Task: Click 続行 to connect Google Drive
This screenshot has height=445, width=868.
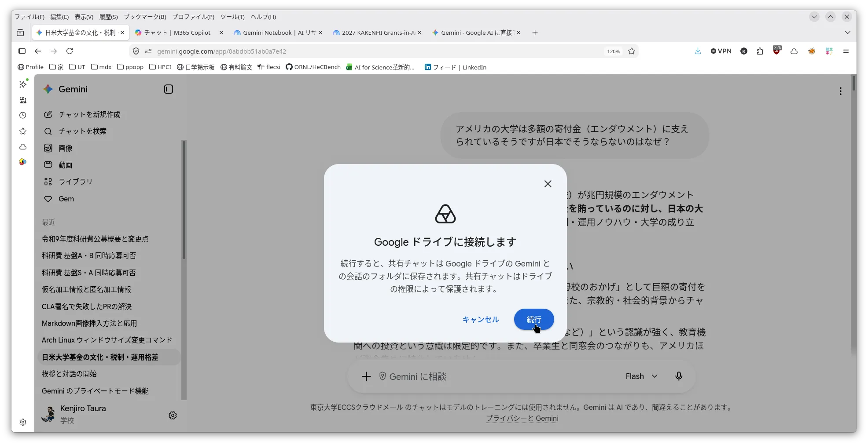Action: (533, 319)
